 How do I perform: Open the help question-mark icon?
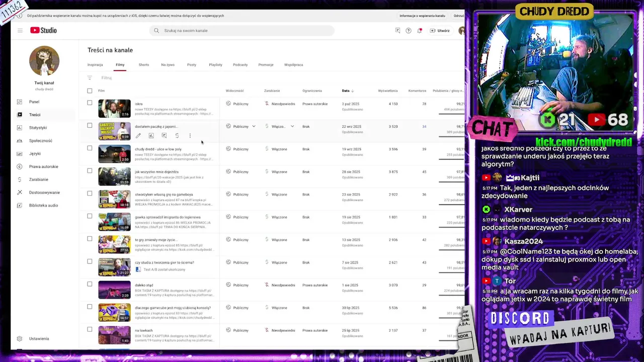(409, 31)
